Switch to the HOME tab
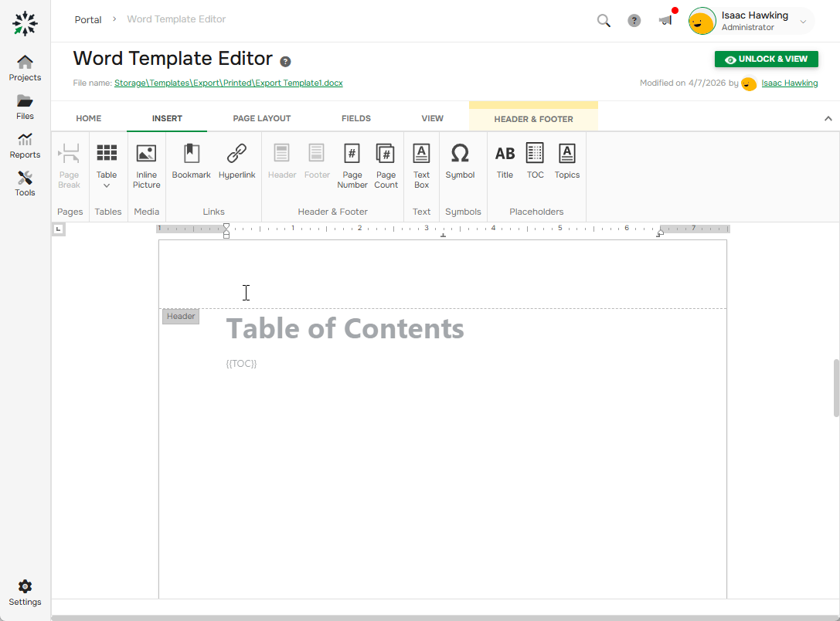This screenshot has height=621, width=840. pos(88,118)
